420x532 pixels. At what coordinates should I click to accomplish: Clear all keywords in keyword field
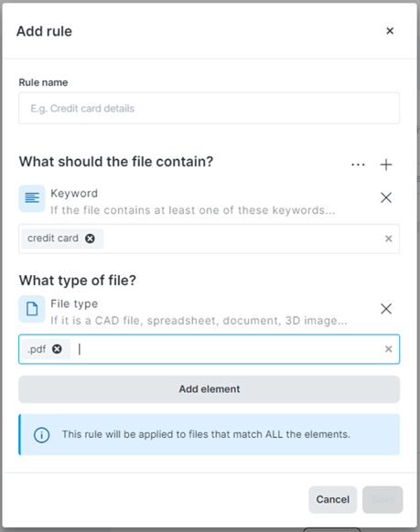pos(389,239)
